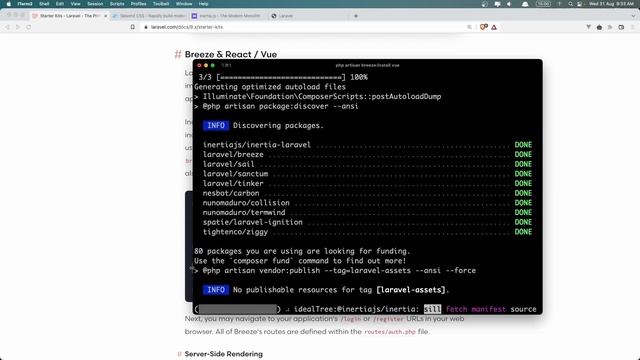The image size is (640, 360).
Task: Open the Scripts menu
Action: click(x=117, y=4)
